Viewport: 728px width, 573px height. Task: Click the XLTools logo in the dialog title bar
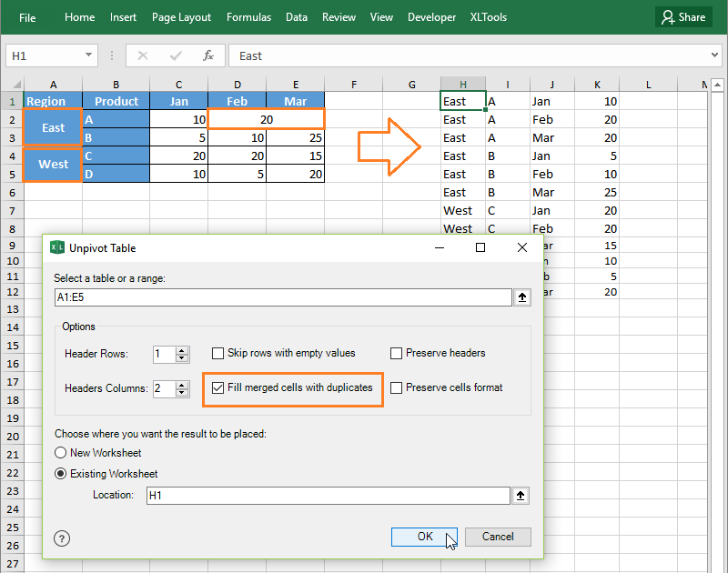56,247
